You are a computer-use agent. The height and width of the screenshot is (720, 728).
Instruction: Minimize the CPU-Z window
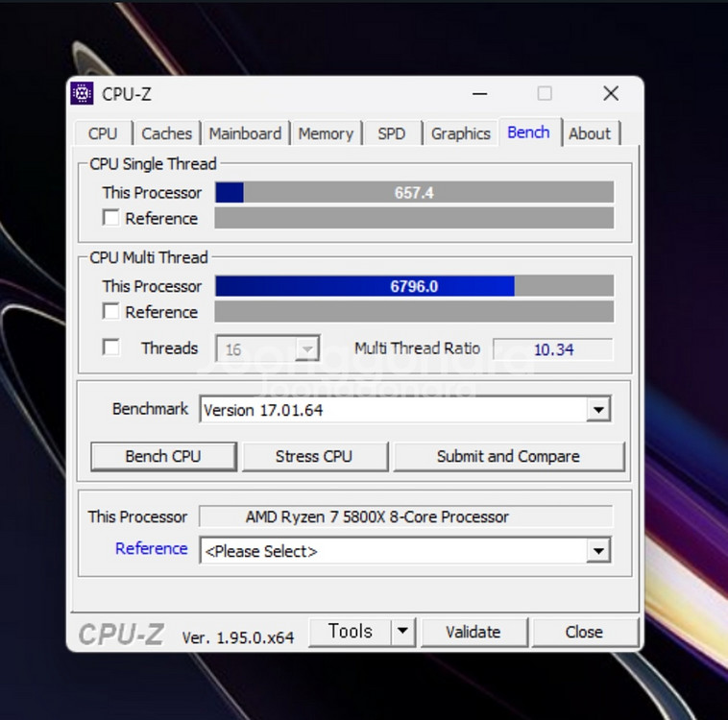pos(479,94)
